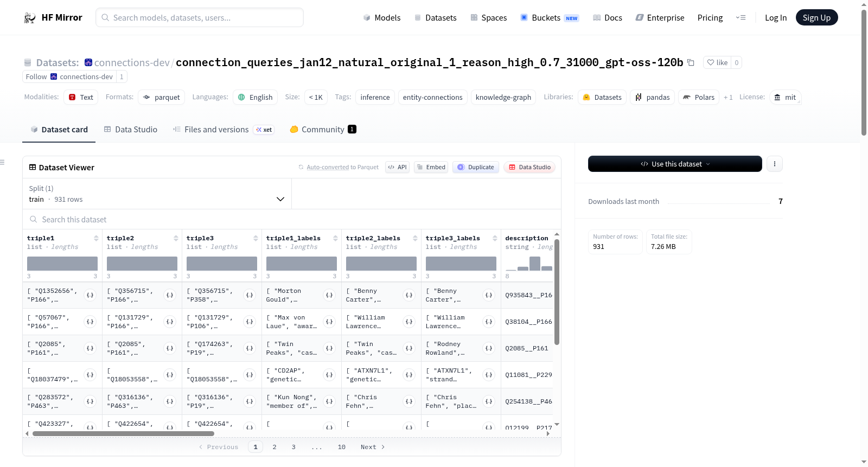Click the heart like button

click(x=717, y=62)
